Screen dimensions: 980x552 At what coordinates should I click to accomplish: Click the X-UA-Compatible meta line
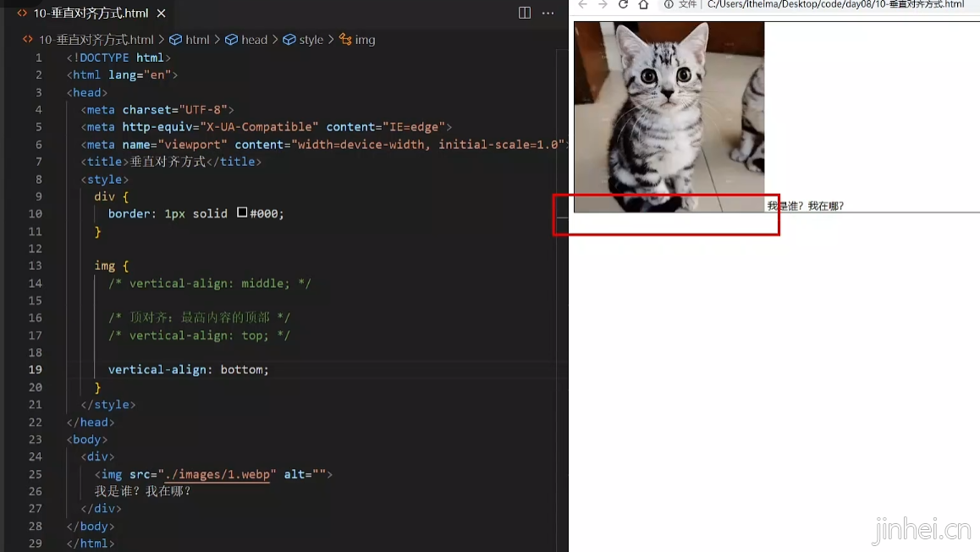(267, 127)
